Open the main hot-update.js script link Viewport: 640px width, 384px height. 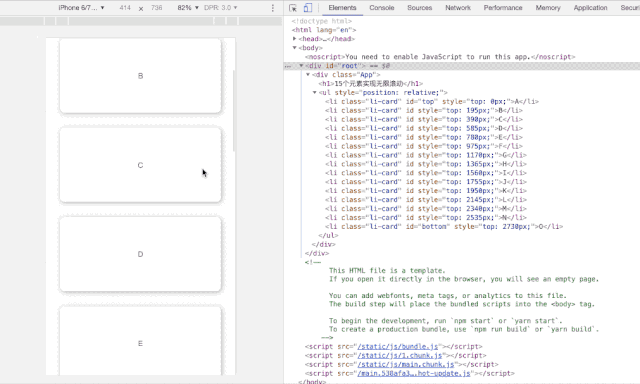coord(413,373)
